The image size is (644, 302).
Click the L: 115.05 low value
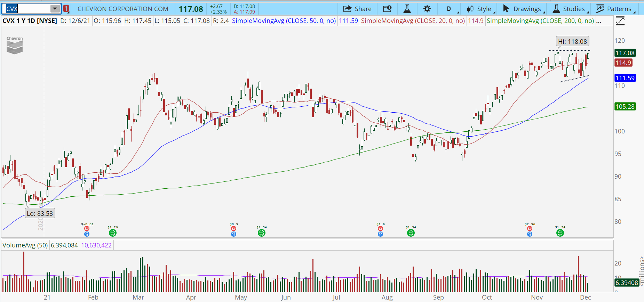click(167, 21)
